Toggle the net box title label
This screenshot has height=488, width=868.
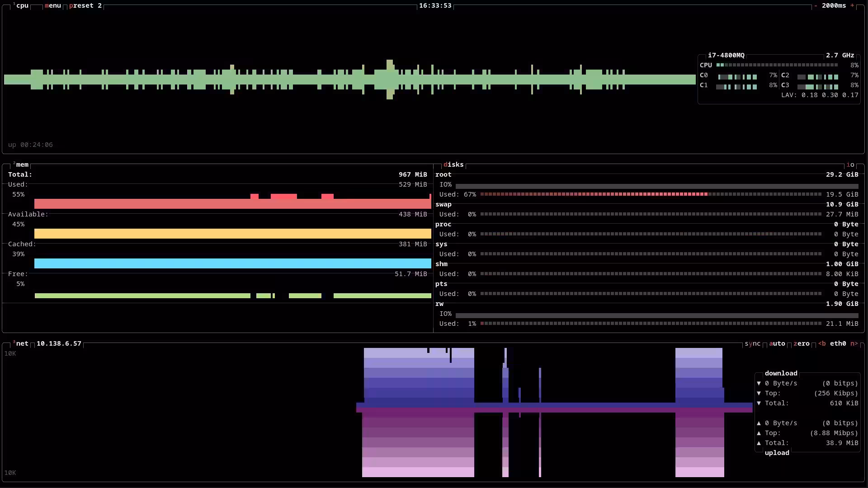click(21, 343)
